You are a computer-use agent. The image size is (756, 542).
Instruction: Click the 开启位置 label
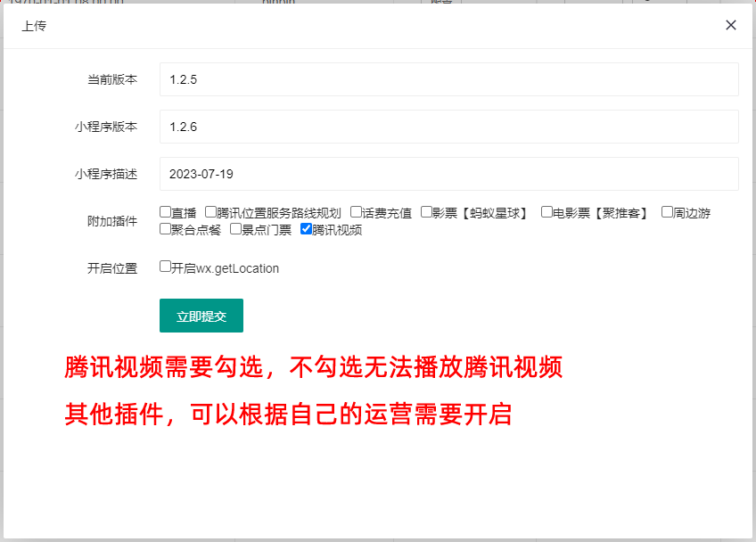(112, 268)
